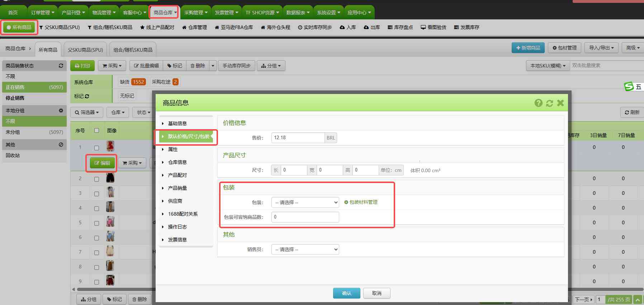644x305 pixels.
Task: Toggle the select-all checkbox in table header
Action: tap(96, 130)
